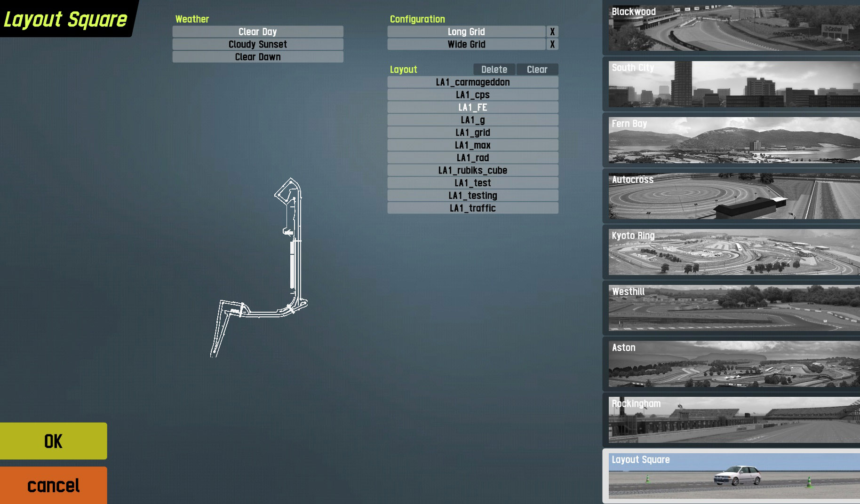Choose Wide Grid configuration
The height and width of the screenshot is (504, 860).
tap(466, 44)
